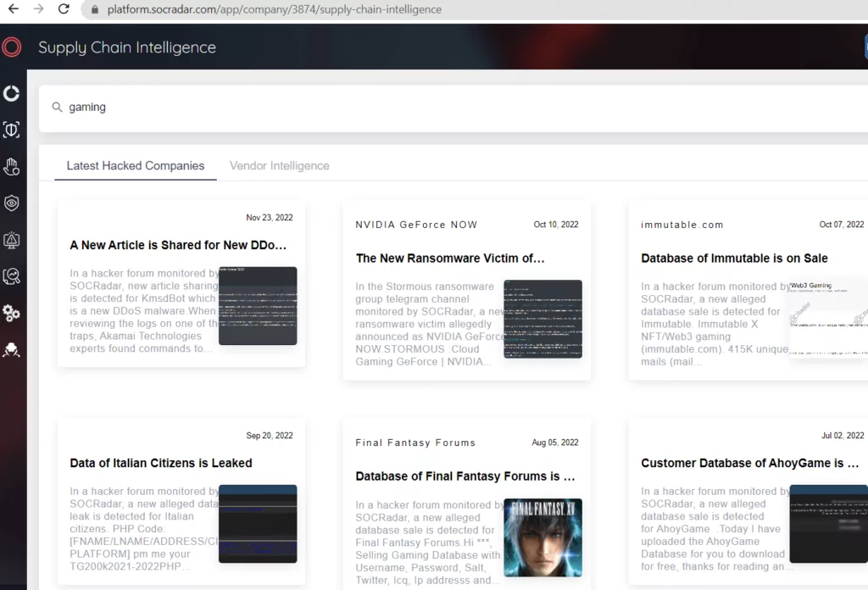This screenshot has width=868, height=590.
Task: Open 'The New Ransomware Victim of' title
Action: point(450,259)
